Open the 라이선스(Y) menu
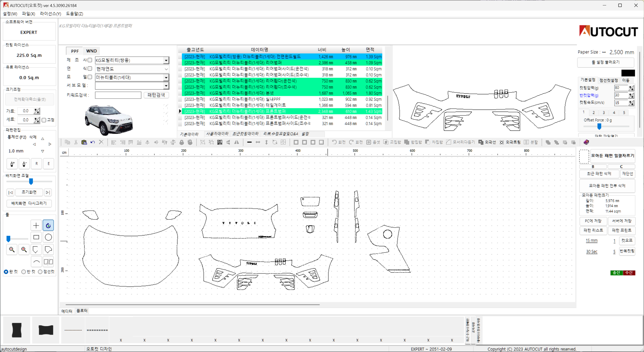The height and width of the screenshot is (352, 644). pos(50,14)
